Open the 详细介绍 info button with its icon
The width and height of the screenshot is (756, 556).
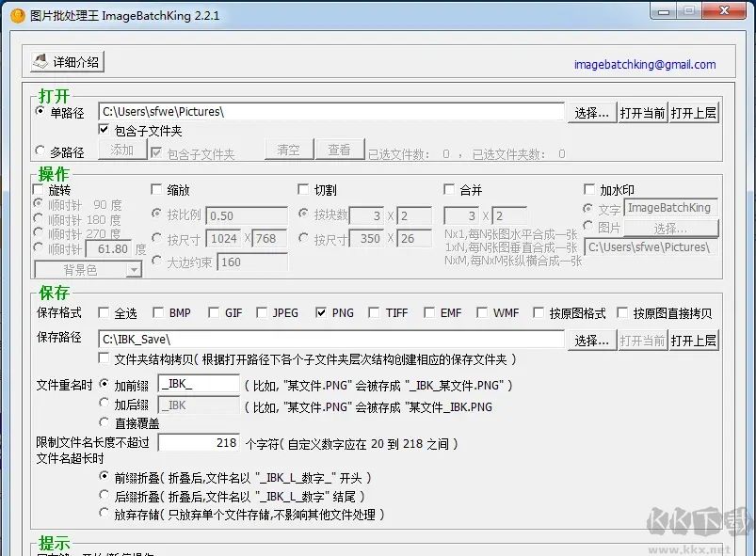(x=64, y=61)
